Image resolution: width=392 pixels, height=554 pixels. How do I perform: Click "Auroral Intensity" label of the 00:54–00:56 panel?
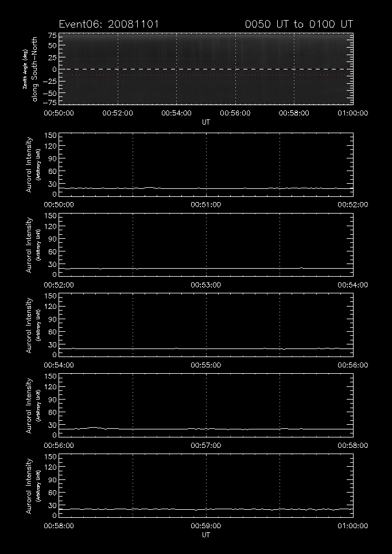tap(29, 325)
